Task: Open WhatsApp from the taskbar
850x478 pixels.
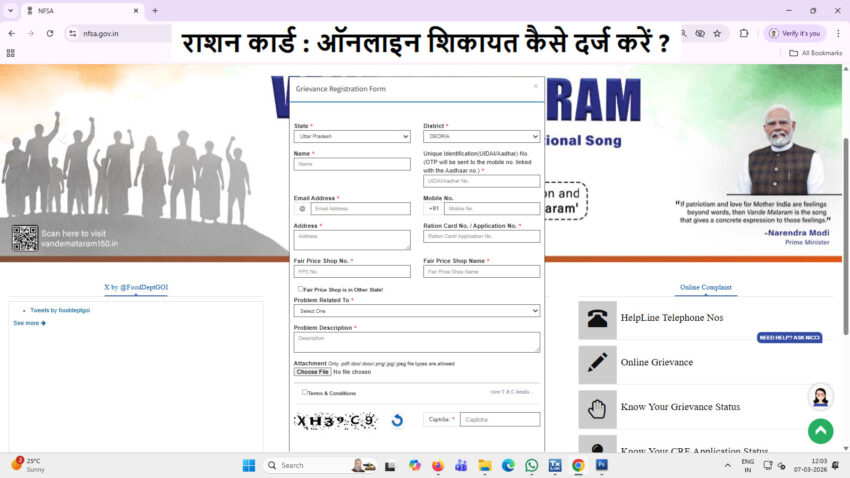Action: 531,465
